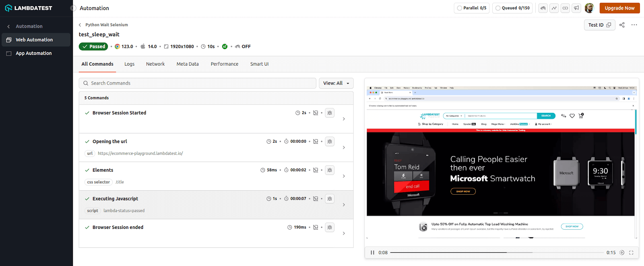Report bug for Executing Javascript command

coord(330,199)
